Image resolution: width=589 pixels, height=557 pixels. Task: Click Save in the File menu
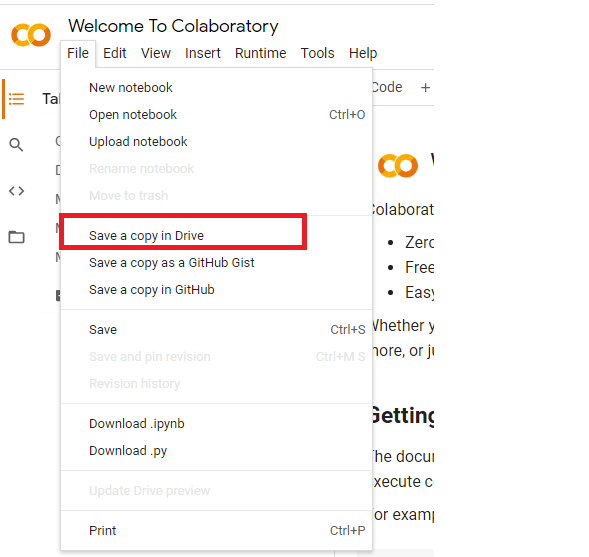click(216, 330)
